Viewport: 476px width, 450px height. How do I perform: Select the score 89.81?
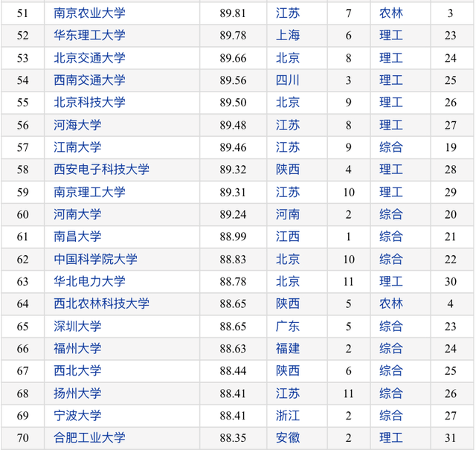point(233,13)
